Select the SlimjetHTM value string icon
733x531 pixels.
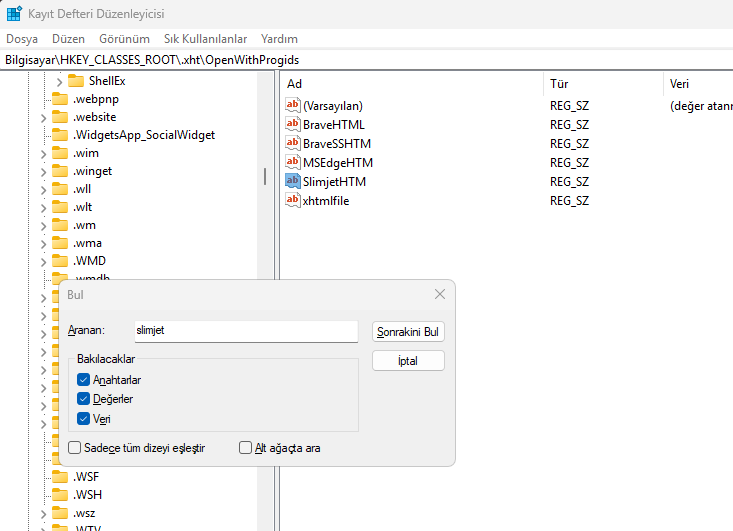point(293,181)
